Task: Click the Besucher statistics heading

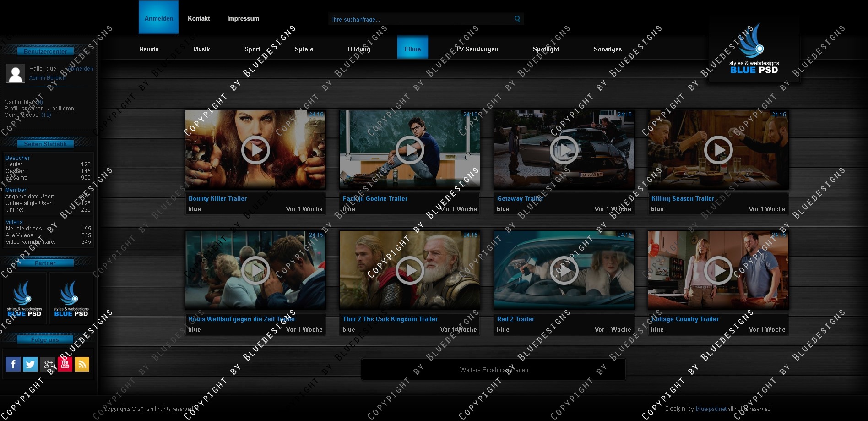Action: click(x=17, y=158)
